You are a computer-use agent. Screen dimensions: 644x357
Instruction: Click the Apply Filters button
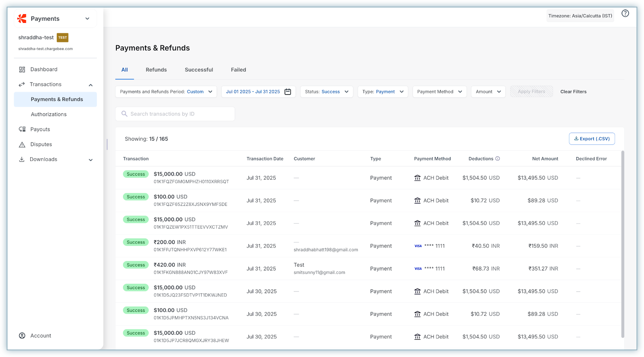(x=532, y=92)
